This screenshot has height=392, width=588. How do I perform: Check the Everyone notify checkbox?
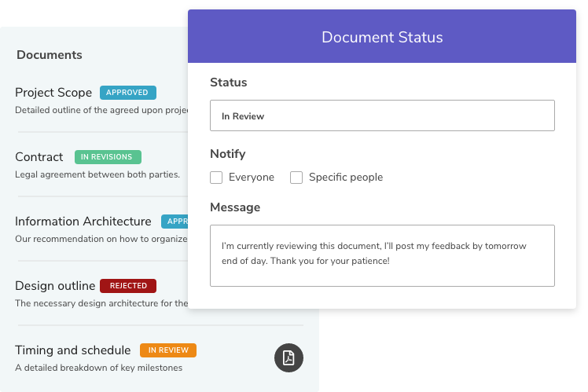(x=216, y=178)
